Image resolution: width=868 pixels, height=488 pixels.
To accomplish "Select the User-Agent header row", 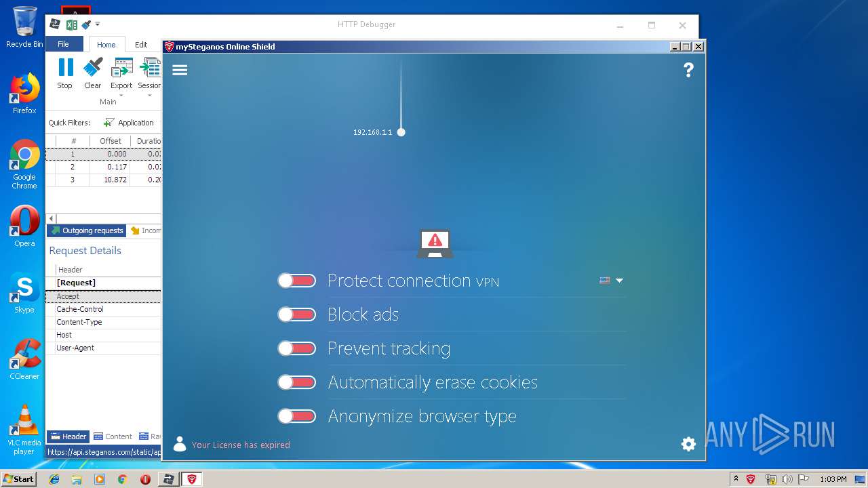I will (x=103, y=348).
